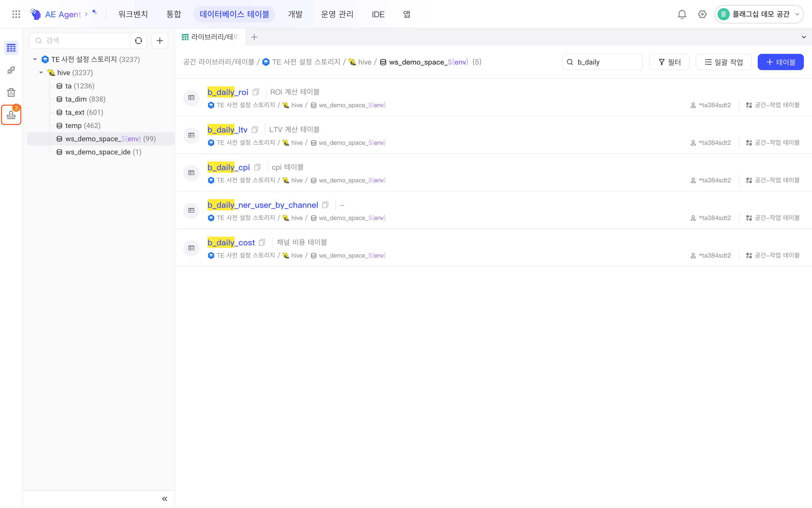Click hive in the breadcrumb path
This screenshot has width=812, height=508.
tap(364, 62)
